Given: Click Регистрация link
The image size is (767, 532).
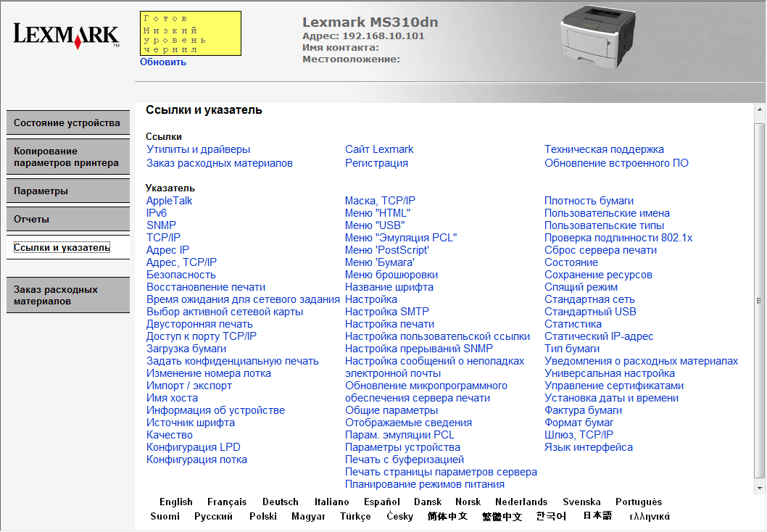Looking at the screenshot, I should click(377, 163).
